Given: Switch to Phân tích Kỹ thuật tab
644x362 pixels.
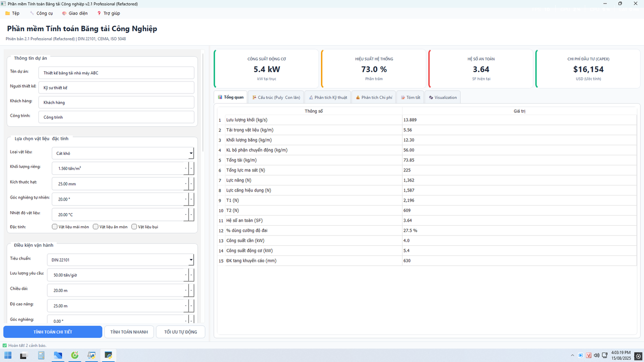Looking at the screenshot, I should (x=328, y=97).
